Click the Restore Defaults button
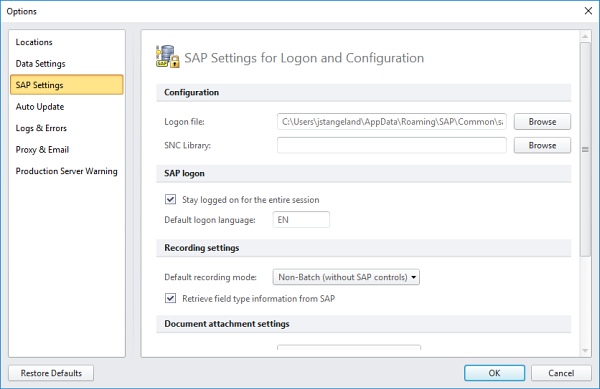 (x=51, y=373)
